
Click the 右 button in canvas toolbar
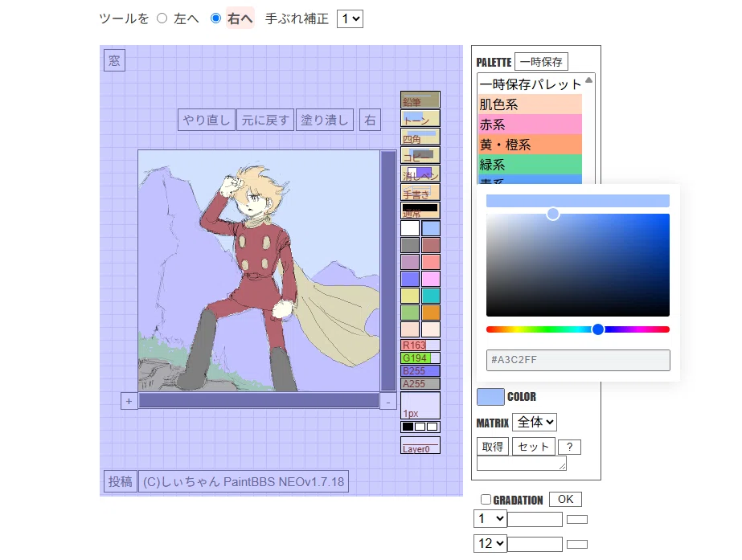[x=370, y=120]
